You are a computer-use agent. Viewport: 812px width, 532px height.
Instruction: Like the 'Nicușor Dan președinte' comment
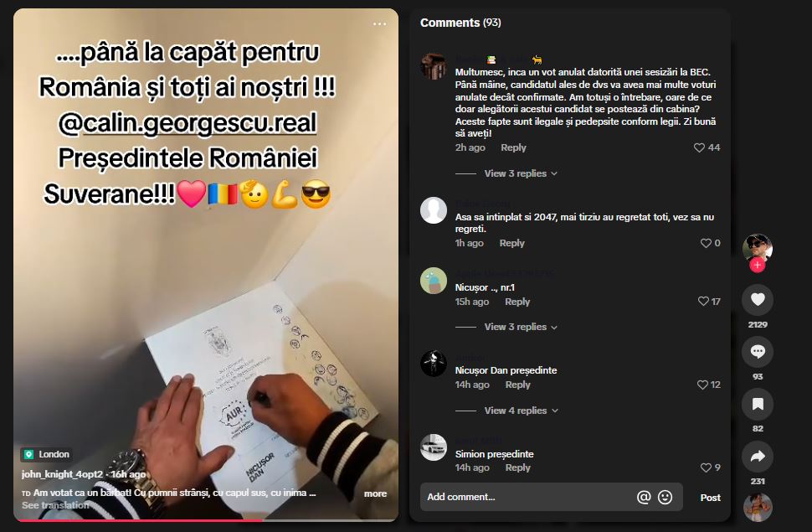point(702,385)
